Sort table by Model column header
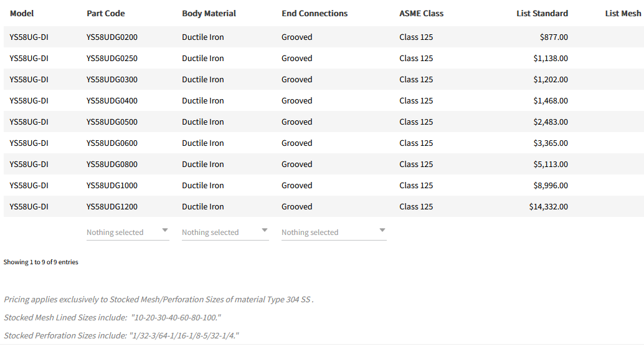The height and width of the screenshot is (354, 644). pyautogui.click(x=22, y=13)
